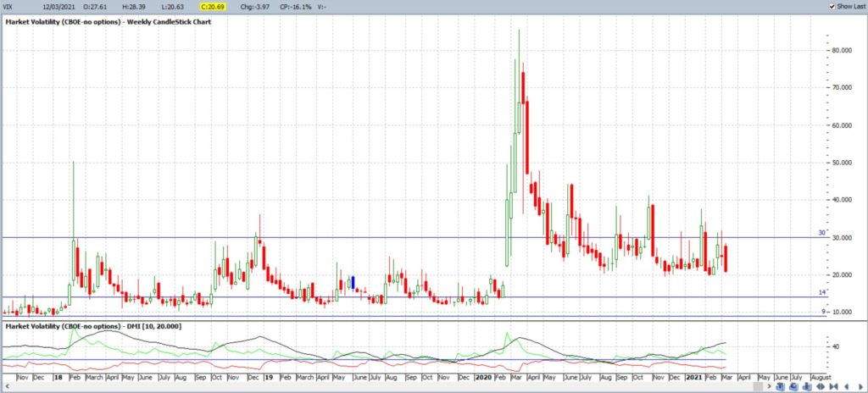Screen dimensions: 868x393
Task: Click the 19 year label on time axis
Action: pos(269,377)
